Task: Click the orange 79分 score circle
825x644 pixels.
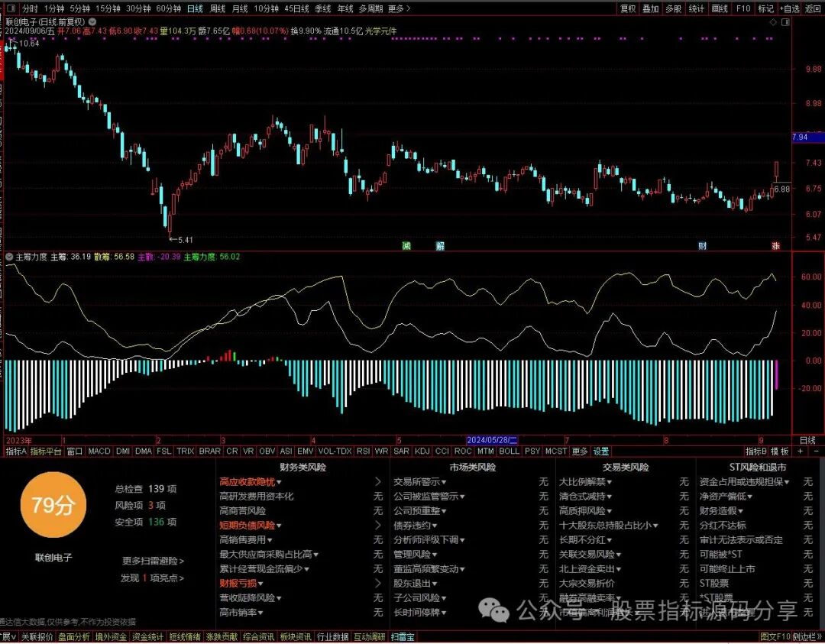Action: [x=53, y=505]
